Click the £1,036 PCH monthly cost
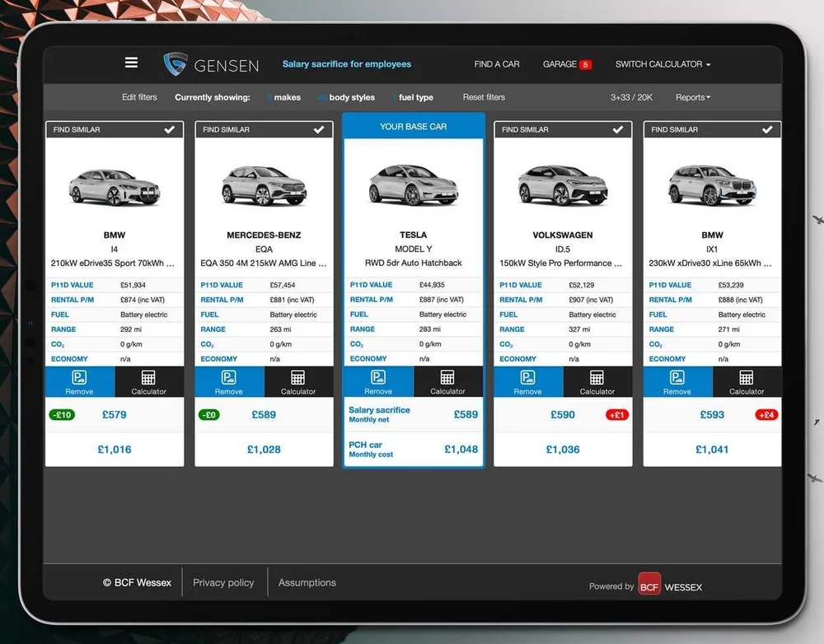Screen dimensions: 824x644 (x=563, y=449)
